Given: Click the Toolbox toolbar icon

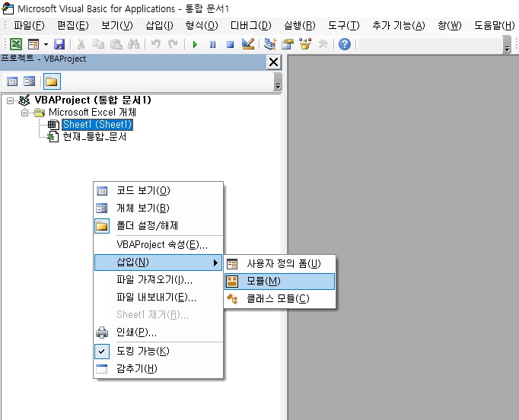Looking at the screenshot, I should [323, 44].
